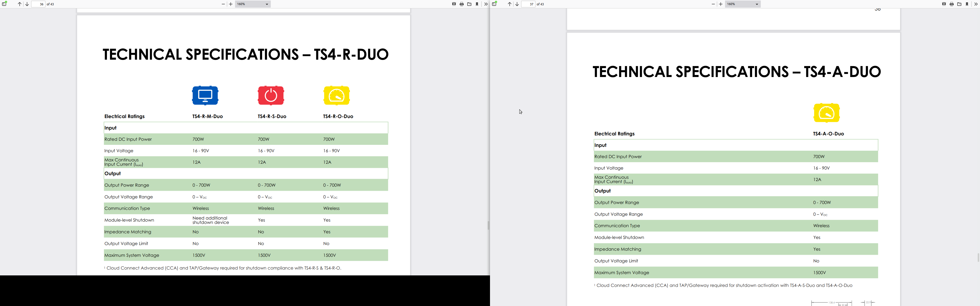Zoom in on the right PDF viewer
This screenshot has width=980, height=306.
(720, 4)
